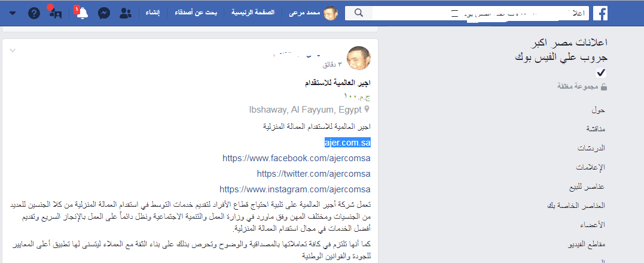The width and height of the screenshot is (644, 263).
Task: Select الأعضاء members in group sidebar
Action: [x=596, y=225]
